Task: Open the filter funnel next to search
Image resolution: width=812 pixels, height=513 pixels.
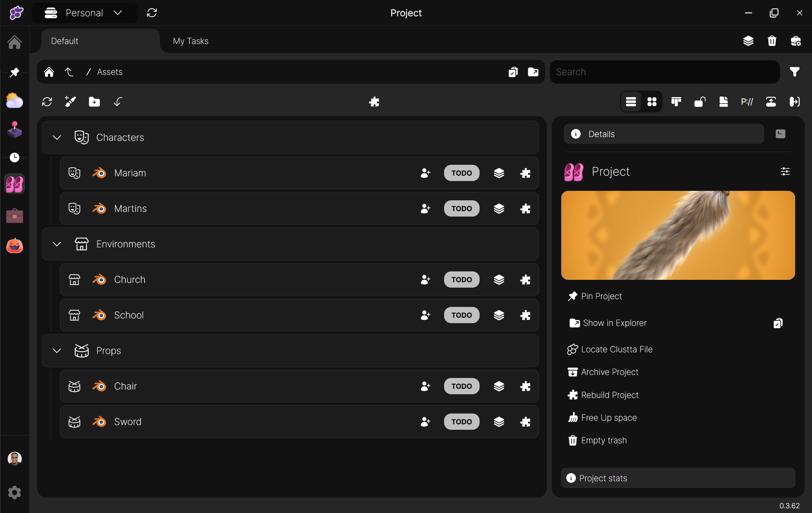Action: (794, 72)
